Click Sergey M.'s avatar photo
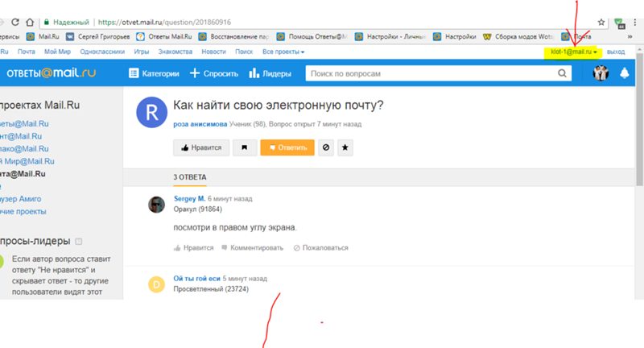 point(156,205)
